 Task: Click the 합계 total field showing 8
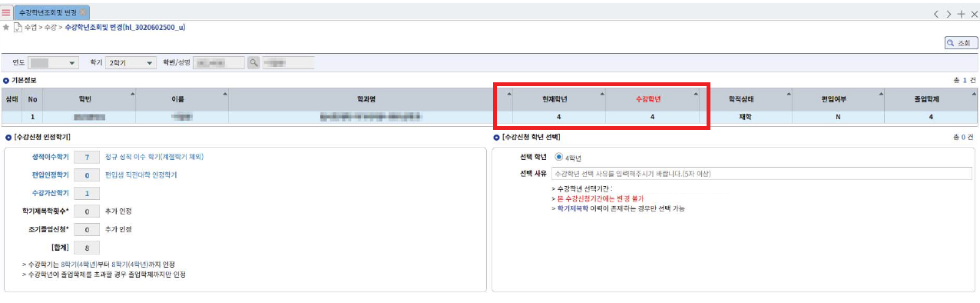click(x=88, y=248)
